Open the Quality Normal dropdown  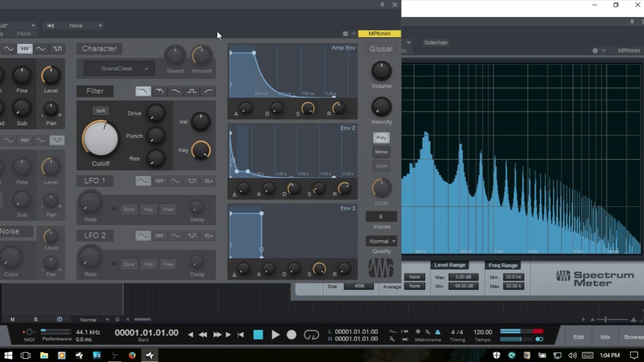coord(381,241)
